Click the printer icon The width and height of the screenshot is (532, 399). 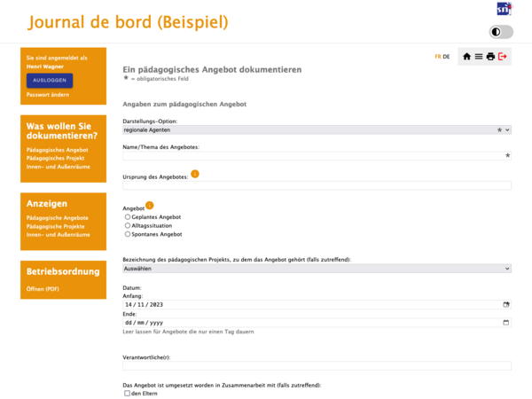coord(490,57)
